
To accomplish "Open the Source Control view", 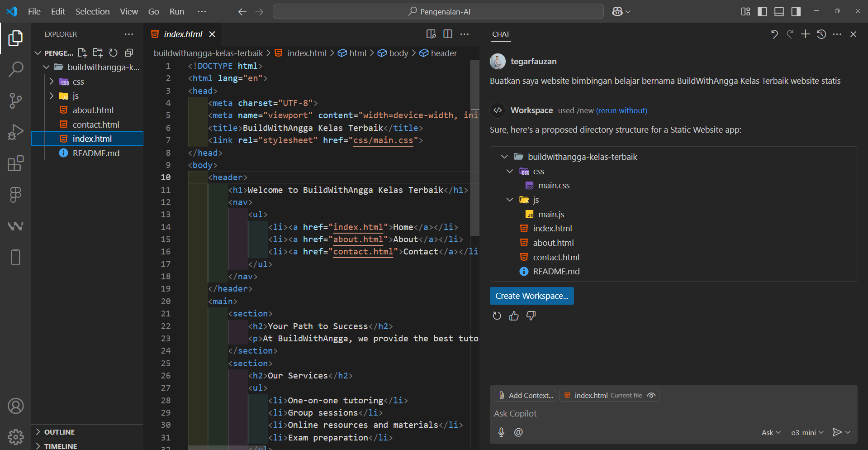I will point(15,101).
